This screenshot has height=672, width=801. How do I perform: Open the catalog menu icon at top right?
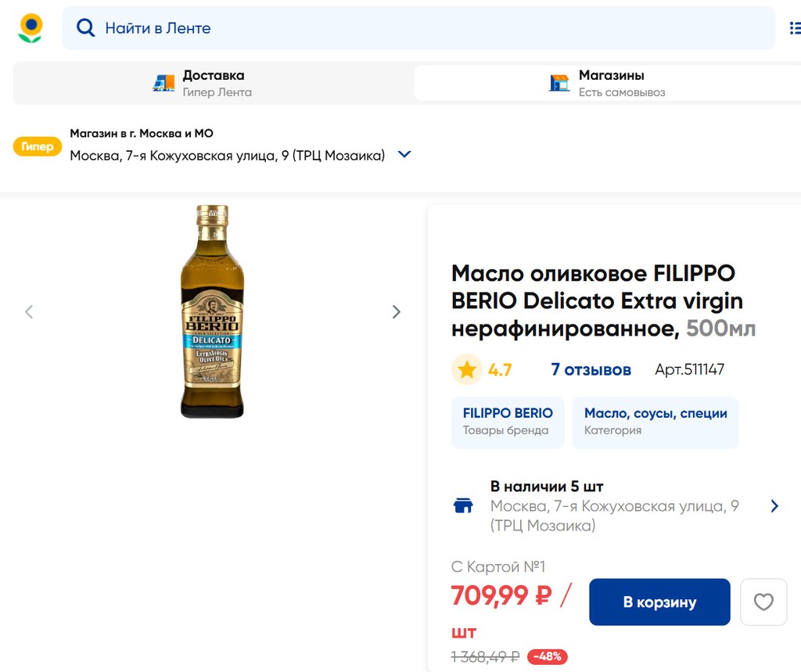(794, 28)
